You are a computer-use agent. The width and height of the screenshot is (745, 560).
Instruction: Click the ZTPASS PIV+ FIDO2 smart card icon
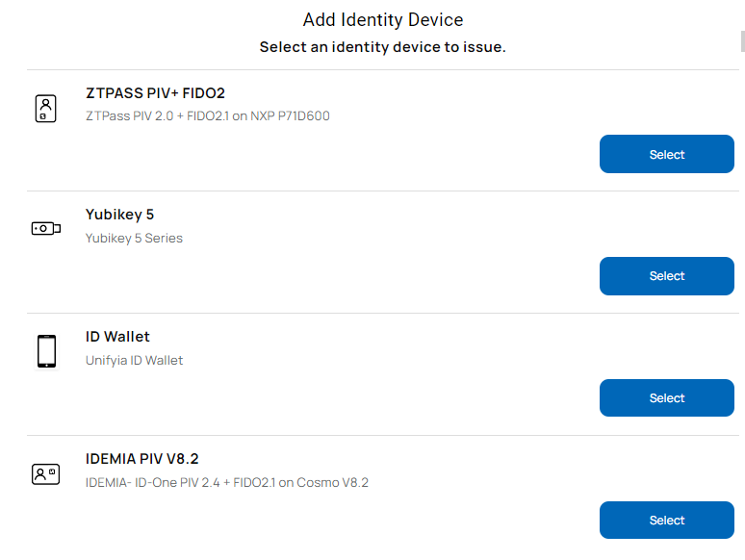[x=45, y=107]
